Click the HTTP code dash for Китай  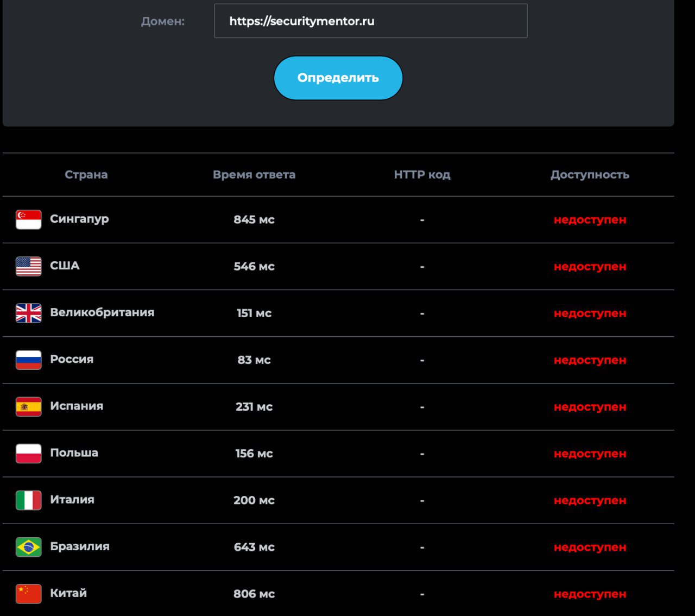click(422, 594)
